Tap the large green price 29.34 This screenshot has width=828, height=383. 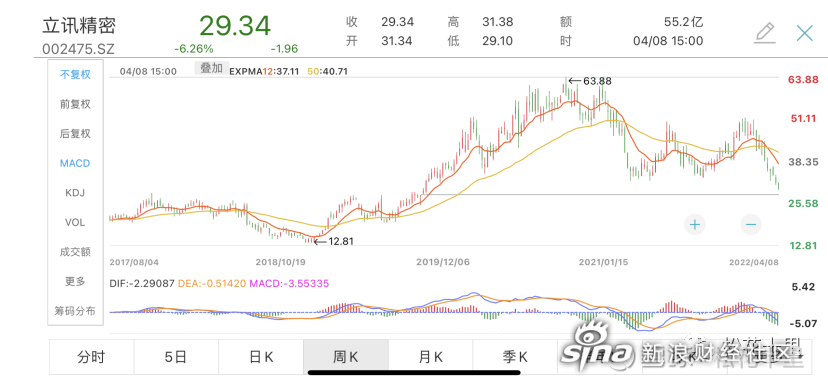(235, 25)
